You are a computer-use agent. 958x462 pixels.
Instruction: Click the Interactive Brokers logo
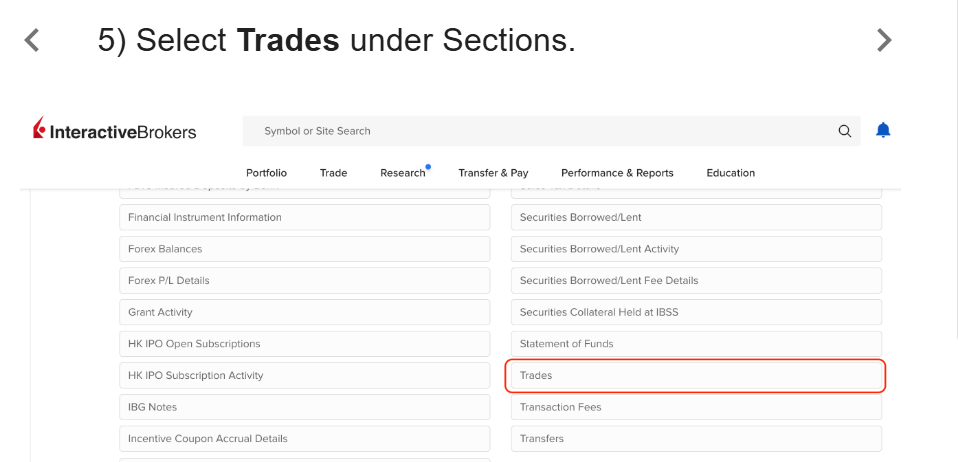115,130
